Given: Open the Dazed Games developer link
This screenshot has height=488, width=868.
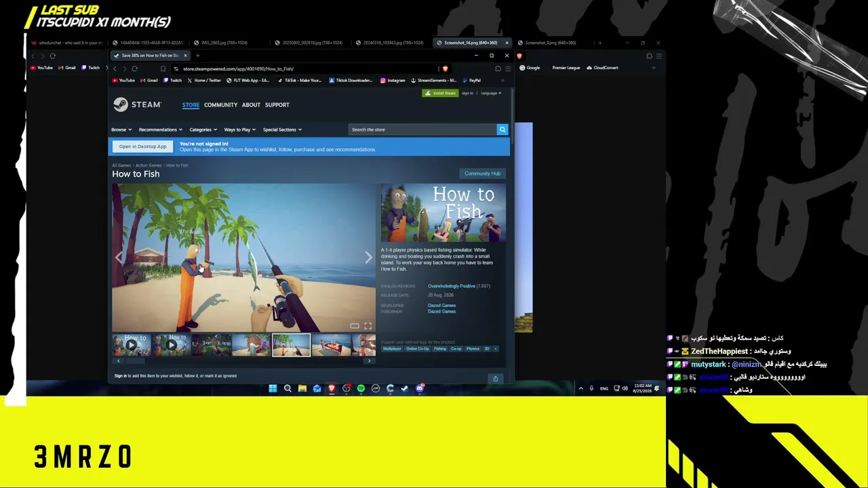Looking at the screenshot, I should (441, 306).
